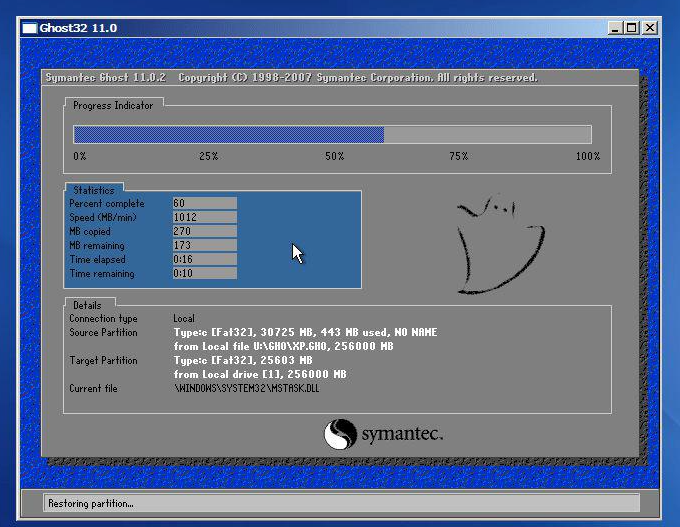
Task: Select the Time remaining value field
Action: click(x=204, y=273)
